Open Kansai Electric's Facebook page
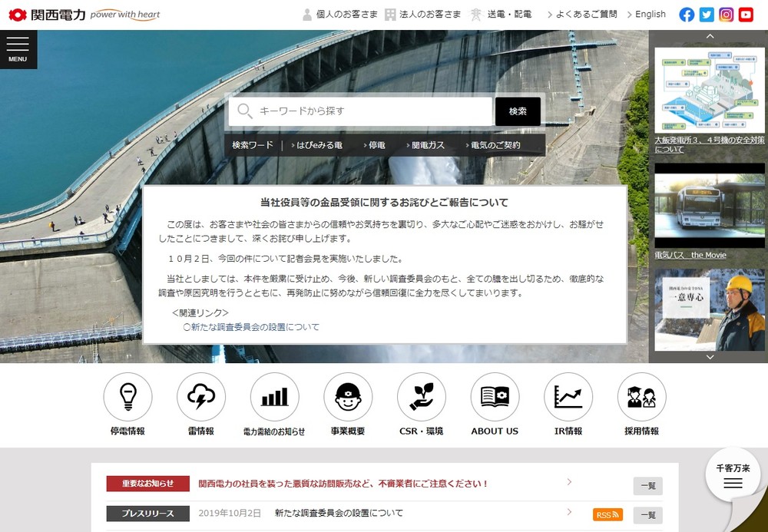Viewport: 768px width, 532px height. point(686,13)
